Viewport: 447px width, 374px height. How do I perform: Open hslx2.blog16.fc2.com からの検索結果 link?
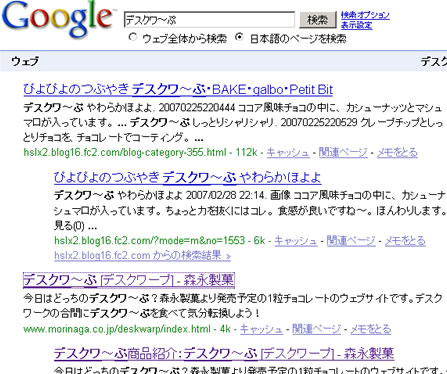pyautogui.click(x=142, y=255)
